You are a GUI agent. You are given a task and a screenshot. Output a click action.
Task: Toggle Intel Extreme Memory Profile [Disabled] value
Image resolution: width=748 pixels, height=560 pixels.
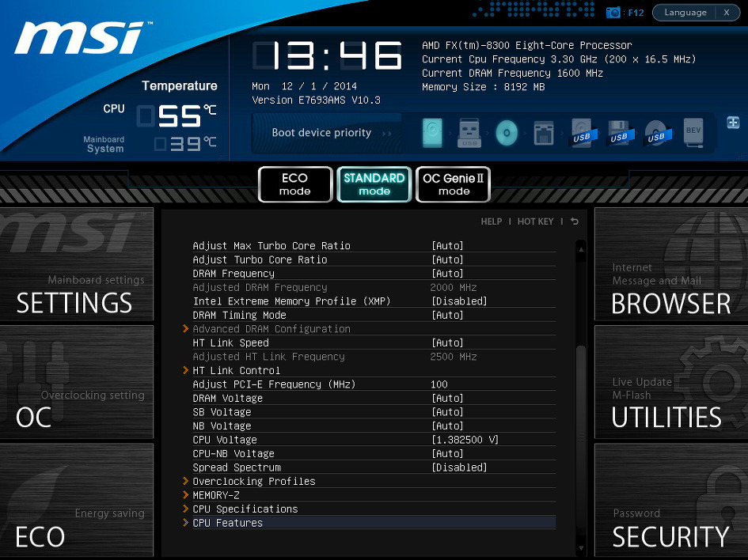[x=459, y=301]
